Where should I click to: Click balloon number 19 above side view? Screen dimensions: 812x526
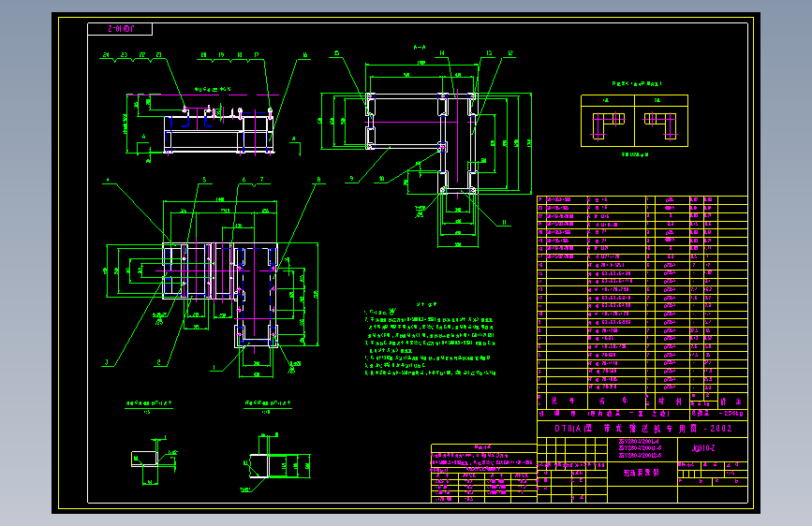pyautogui.click(x=221, y=54)
